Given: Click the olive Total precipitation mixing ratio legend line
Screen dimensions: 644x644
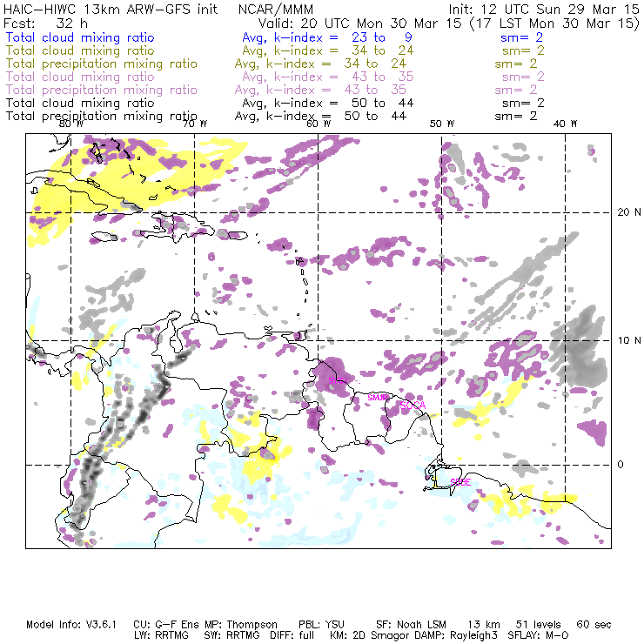Looking at the screenshot, I should point(102,64).
